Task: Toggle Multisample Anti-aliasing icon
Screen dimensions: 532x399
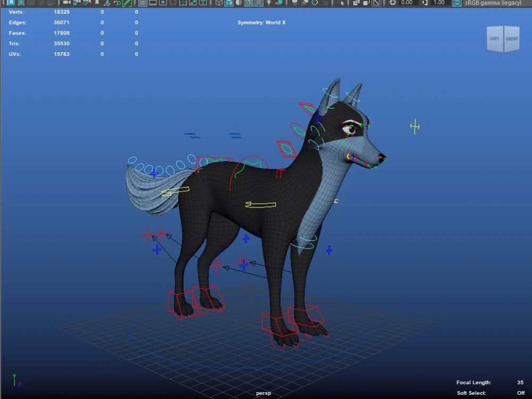Action: tap(315, 2)
